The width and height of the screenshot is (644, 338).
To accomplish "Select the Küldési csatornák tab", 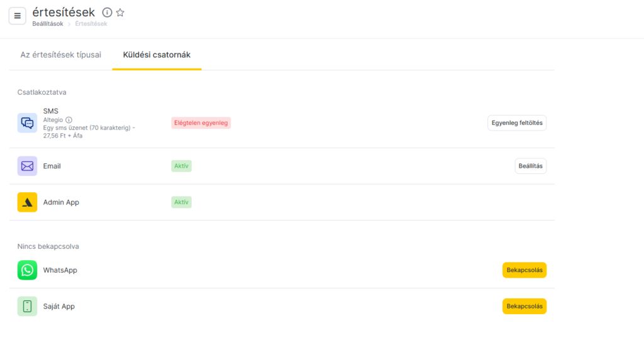I will click(157, 55).
